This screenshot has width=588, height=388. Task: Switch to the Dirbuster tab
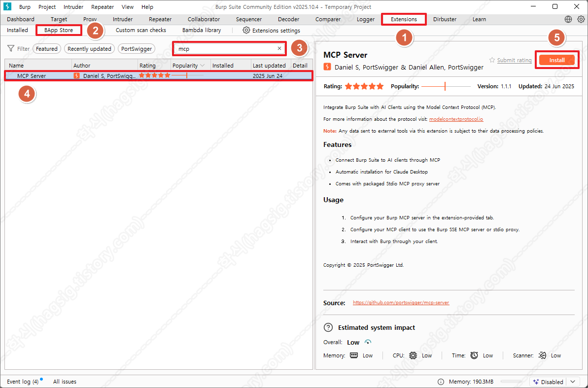tap(445, 19)
